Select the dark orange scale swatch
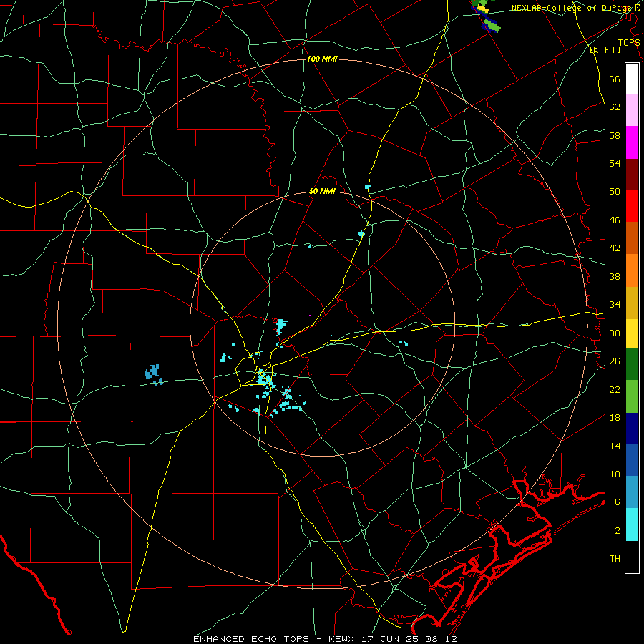644x644 pixels. click(632, 238)
